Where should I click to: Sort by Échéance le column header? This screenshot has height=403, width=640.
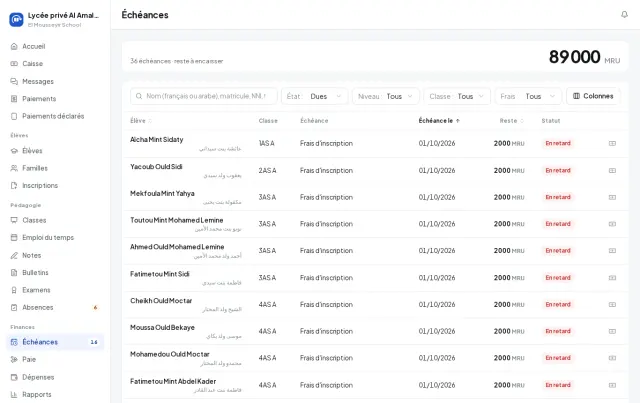[439, 121]
